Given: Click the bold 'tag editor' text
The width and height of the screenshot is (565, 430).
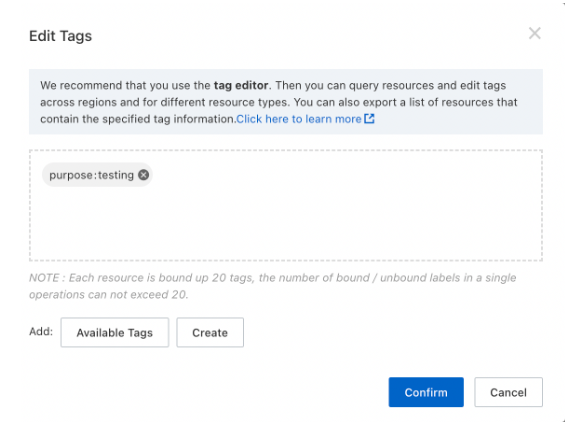Looking at the screenshot, I should (241, 85).
